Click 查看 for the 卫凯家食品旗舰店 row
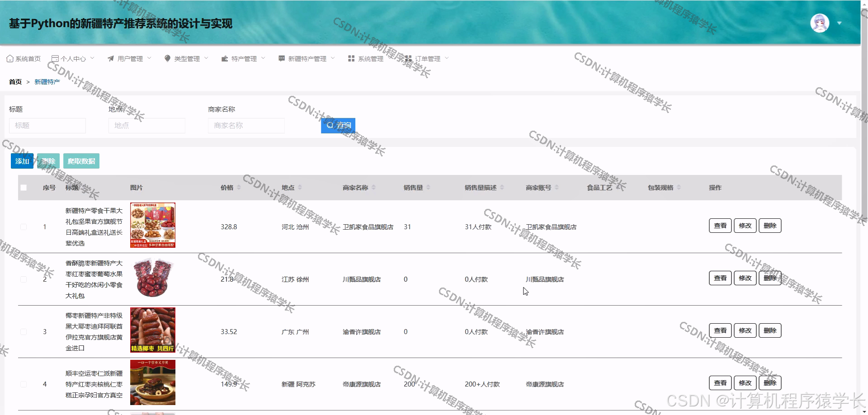Image resolution: width=868 pixels, height=415 pixels. point(720,226)
